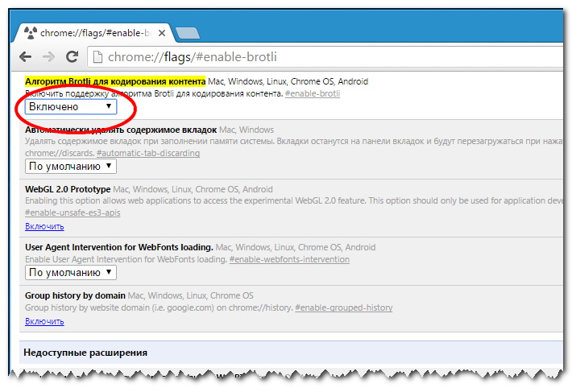Click 'Включить' under WebGL 2.0 Prototype
Image resolution: width=572 pixels, height=392 pixels.
44,226
